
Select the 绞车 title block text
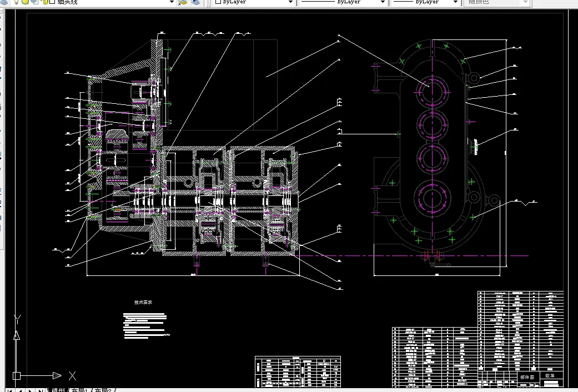coord(550,375)
